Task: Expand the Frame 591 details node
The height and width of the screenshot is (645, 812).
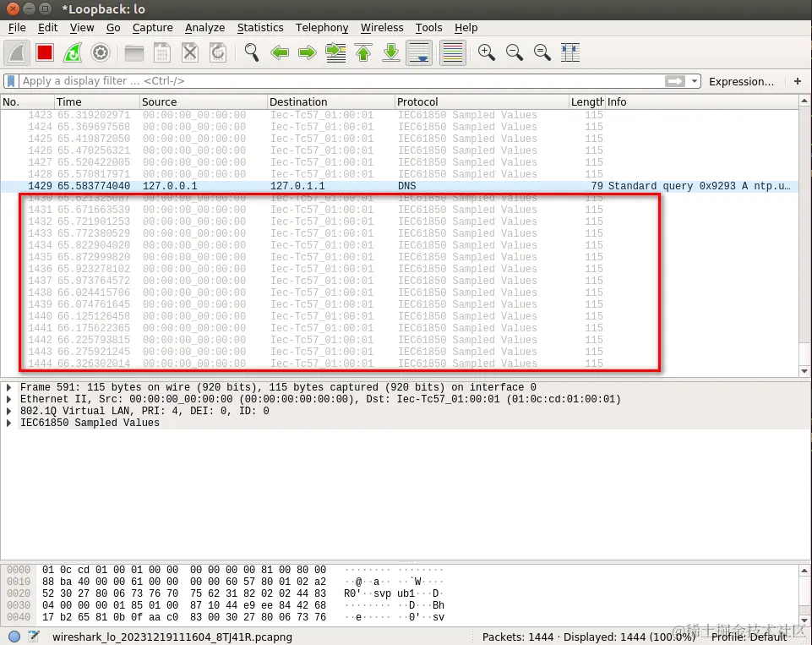Action: [x=8, y=387]
